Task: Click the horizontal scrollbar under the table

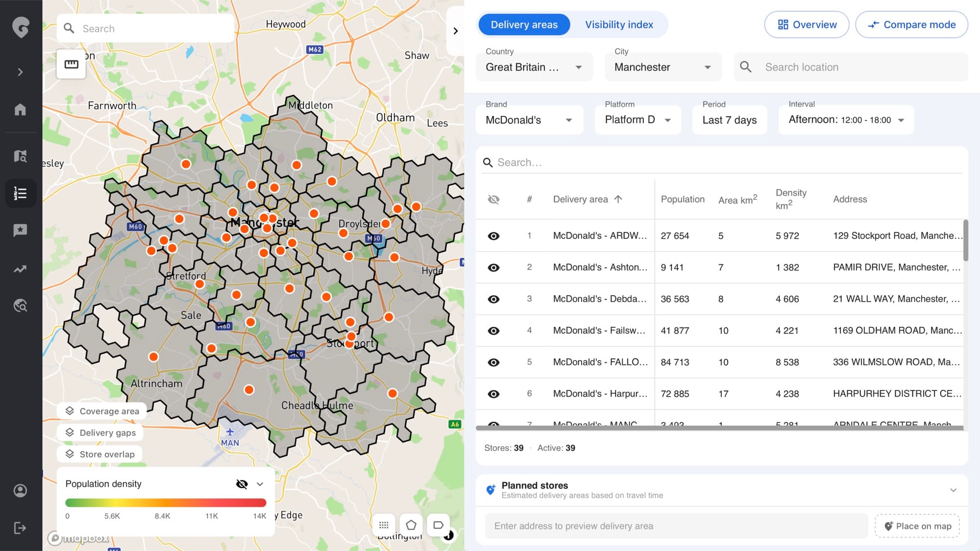Action: tap(719, 428)
